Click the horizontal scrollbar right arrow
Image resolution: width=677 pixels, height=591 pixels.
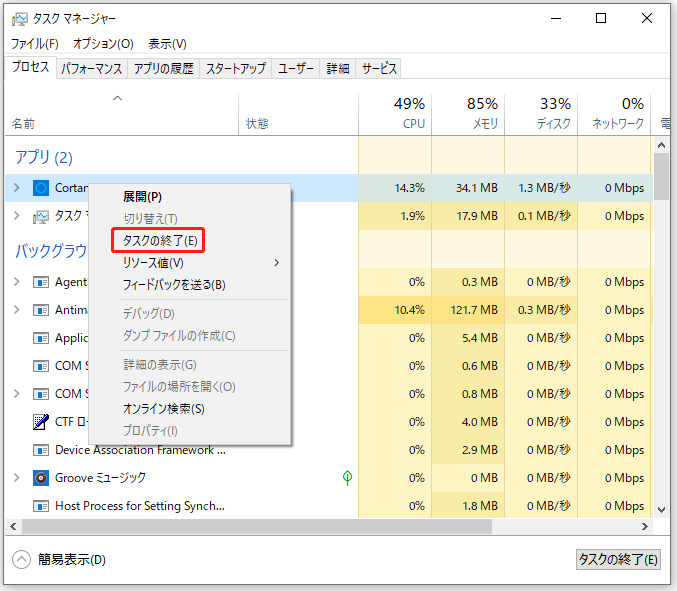pos(645,527)
